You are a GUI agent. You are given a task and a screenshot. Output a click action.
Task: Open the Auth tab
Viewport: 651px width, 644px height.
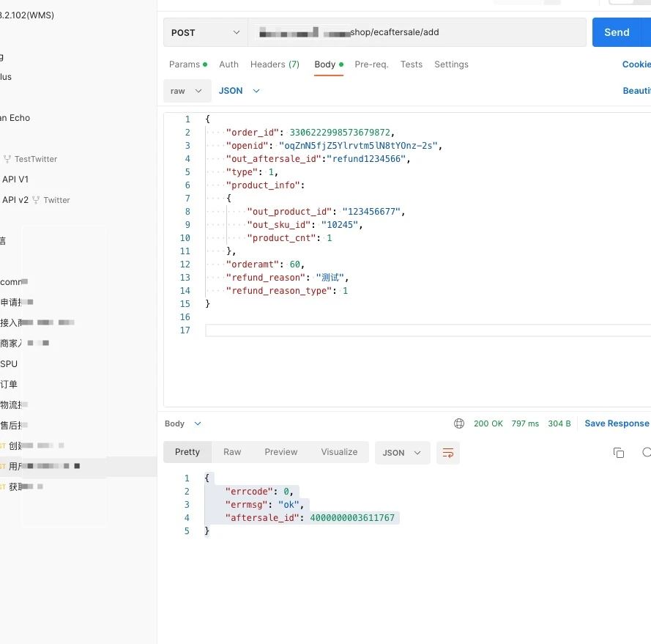click(x=228, y=64)
